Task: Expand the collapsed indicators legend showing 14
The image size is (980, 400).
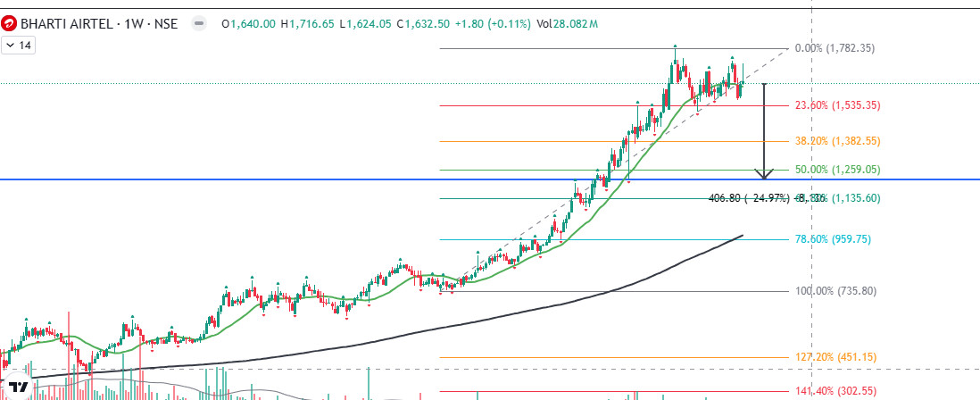Action: coord(18,46)
